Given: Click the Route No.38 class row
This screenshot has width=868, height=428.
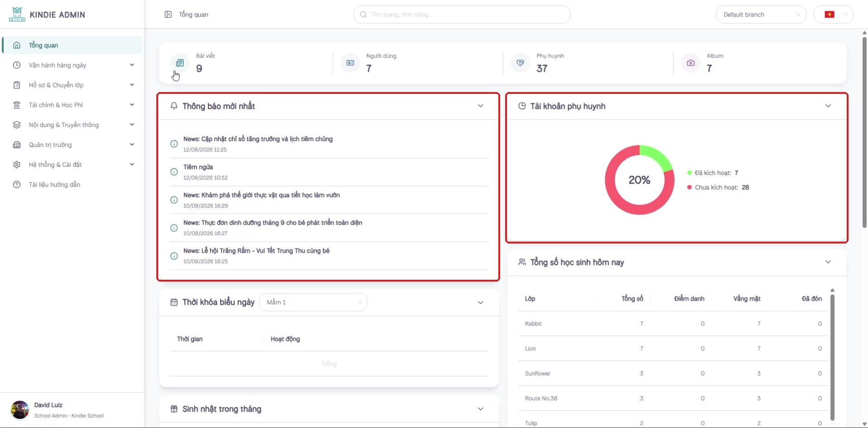Looking at the screenshot, I should [x=673, y=399].
